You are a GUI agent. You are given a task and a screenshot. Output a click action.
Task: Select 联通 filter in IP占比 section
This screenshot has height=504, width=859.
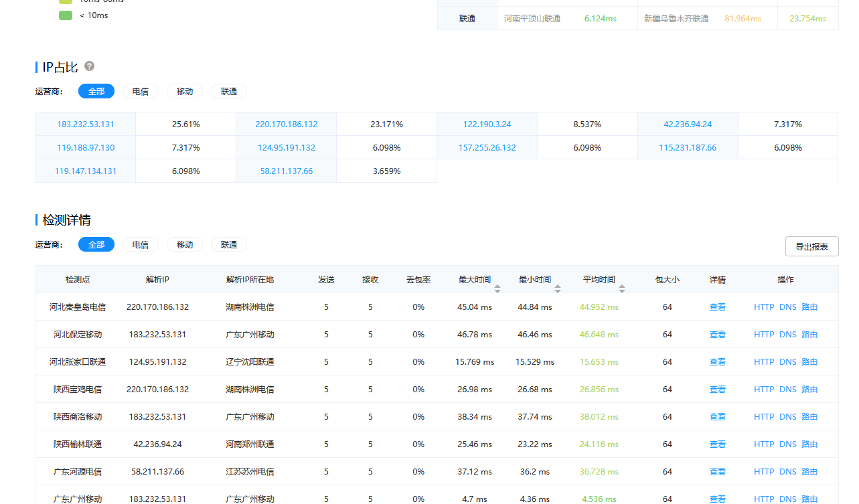[x=229, y=91]
